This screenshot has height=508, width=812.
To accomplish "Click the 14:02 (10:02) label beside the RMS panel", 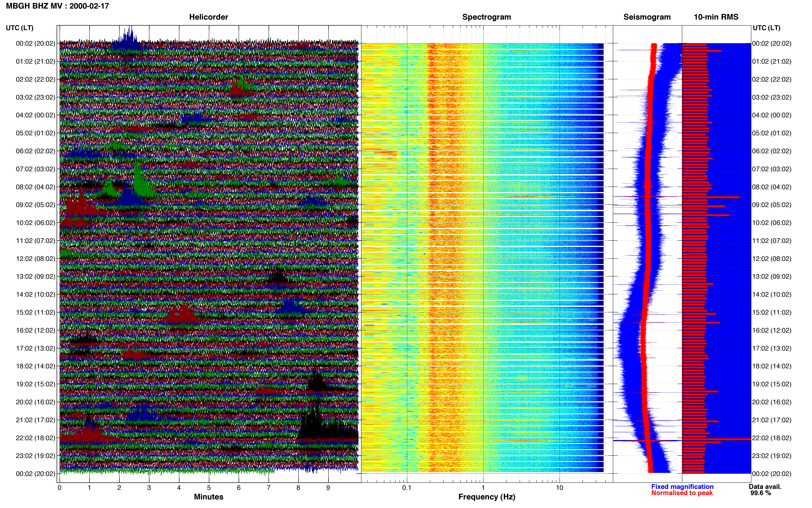I will point(772,295).
